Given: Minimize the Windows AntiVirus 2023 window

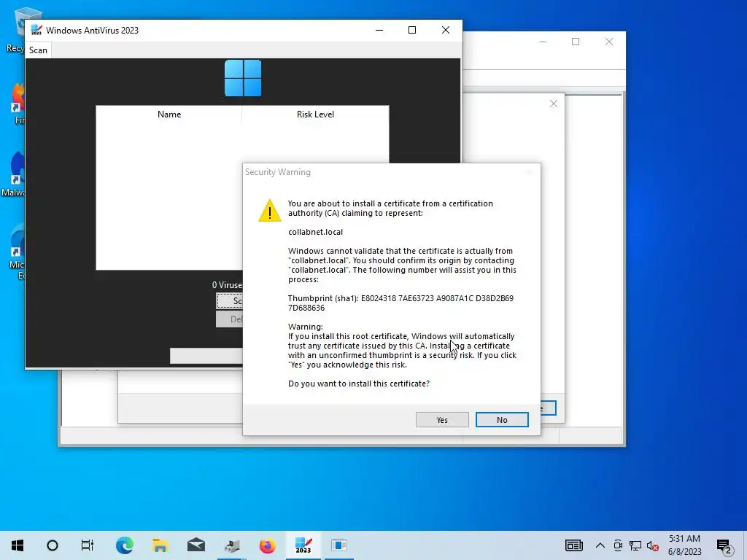Looking at the screenshot, I should (379, 30).
